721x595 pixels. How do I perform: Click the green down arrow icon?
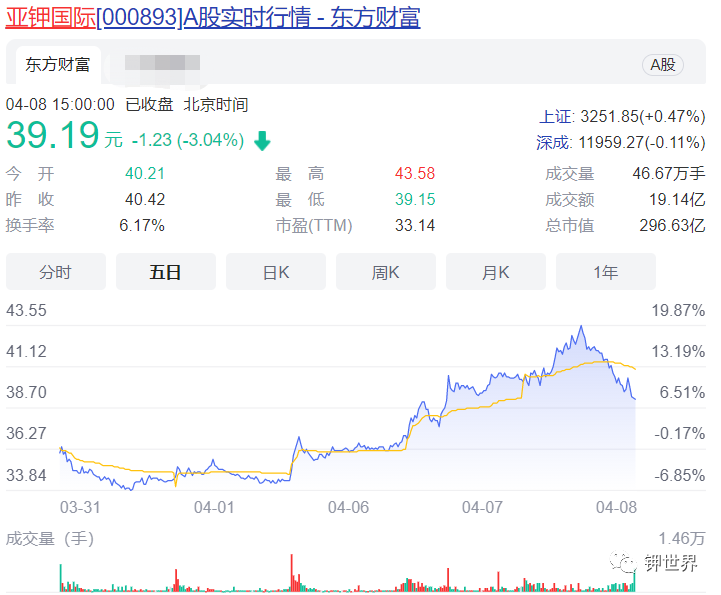(262, 141)
